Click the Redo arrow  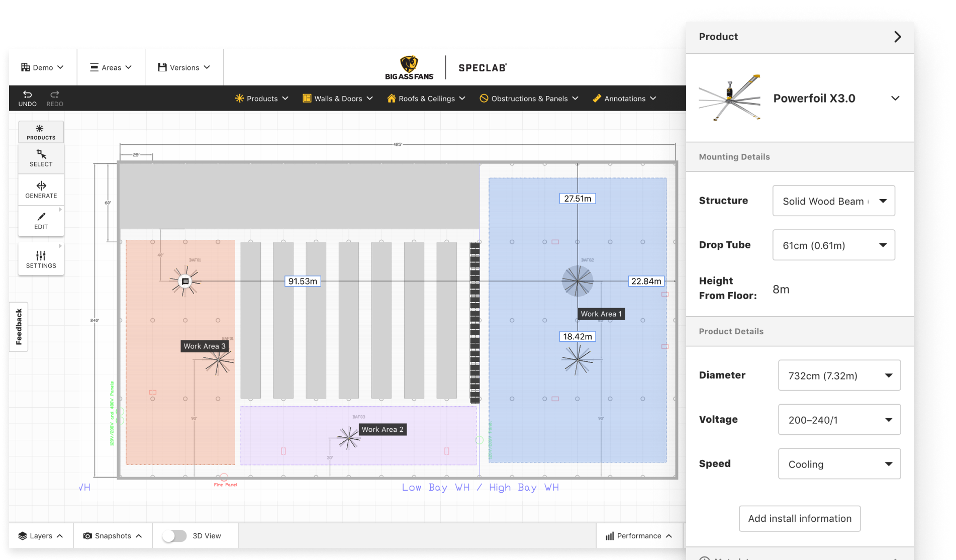[55, 98]
